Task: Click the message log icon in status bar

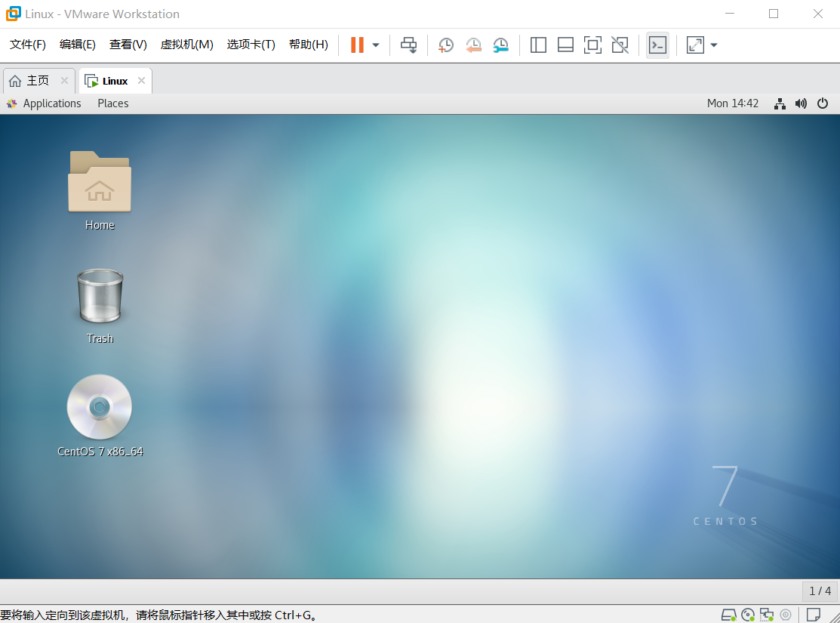Action: pos(814,615)
